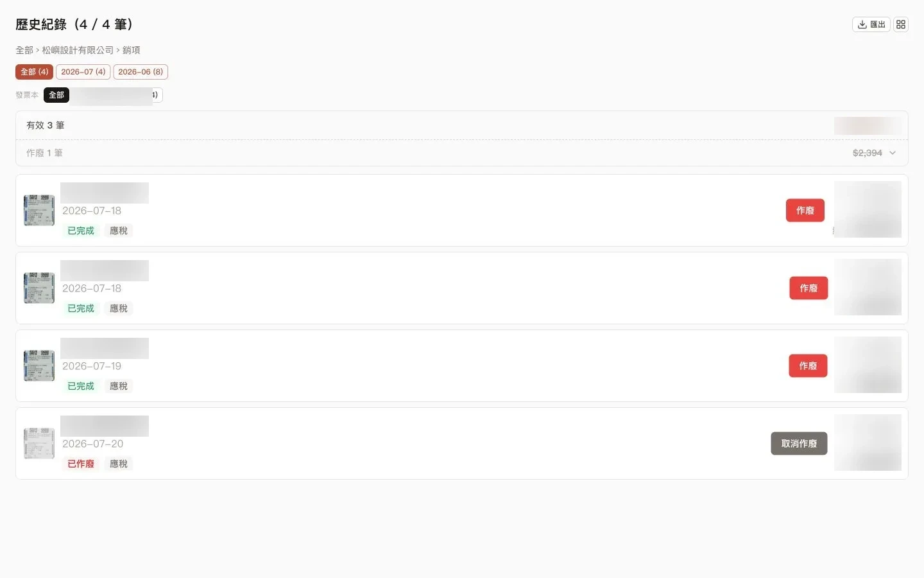The width and height of the screenshot is (924, 578).
Task: Choose the black 全部 invoice book chip
Action: [56, 95]
